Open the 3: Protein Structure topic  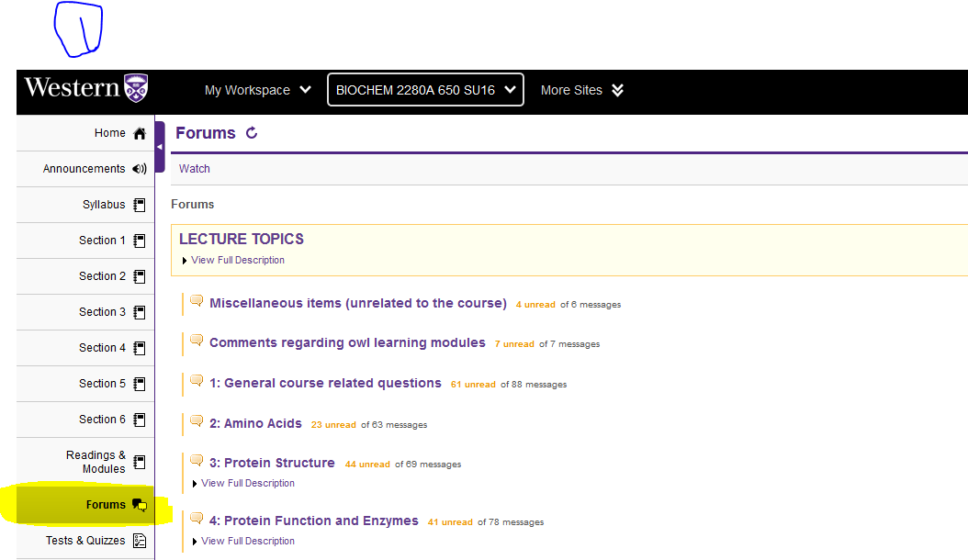[272, 463]
